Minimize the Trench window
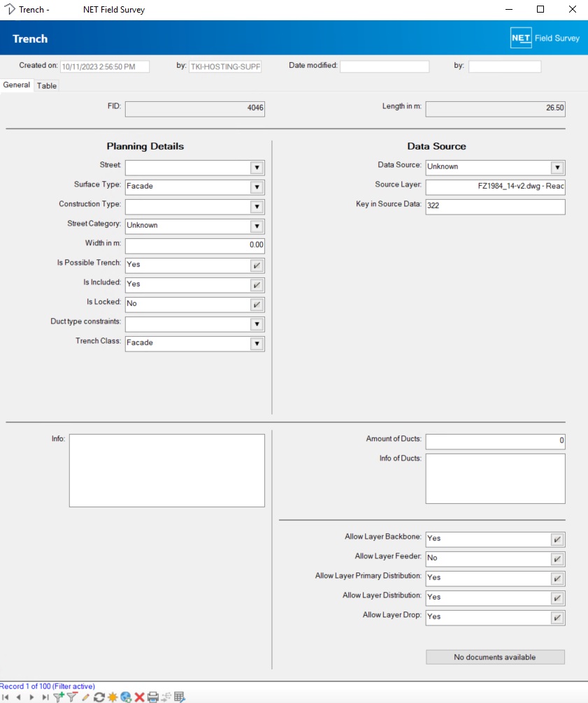Image resolution: width=588 pixels, height=703 pixels. coord(508,9)
